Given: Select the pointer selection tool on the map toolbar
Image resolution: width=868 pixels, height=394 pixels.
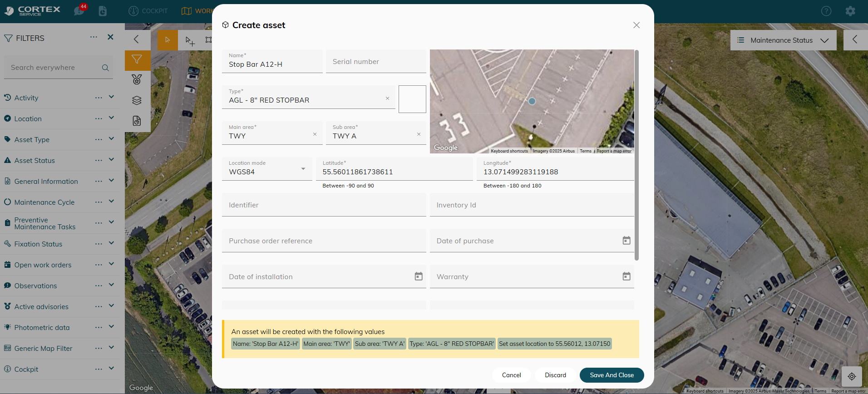Looking at the screenshot, I should point(168,40).
